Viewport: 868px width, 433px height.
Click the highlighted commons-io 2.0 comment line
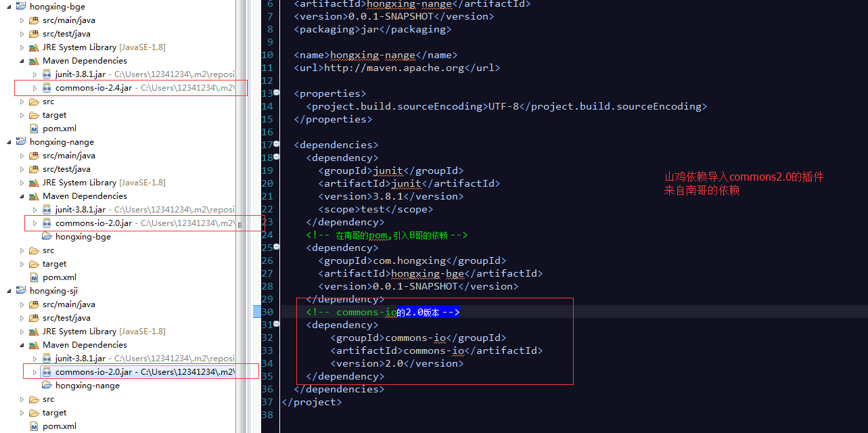(x=383, y=312)
